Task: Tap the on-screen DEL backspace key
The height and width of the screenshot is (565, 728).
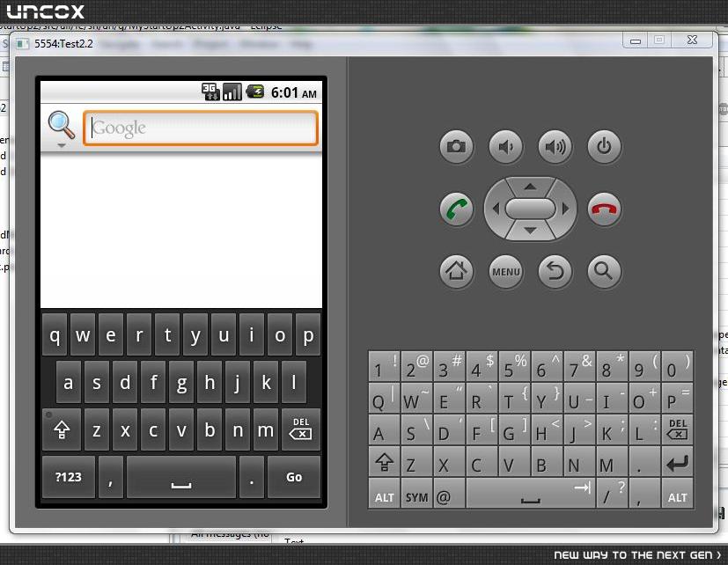Action: click(x=301, y=429)
